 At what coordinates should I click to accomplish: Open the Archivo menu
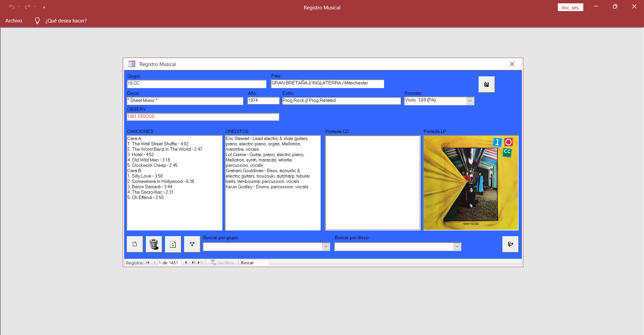(14, 21)
